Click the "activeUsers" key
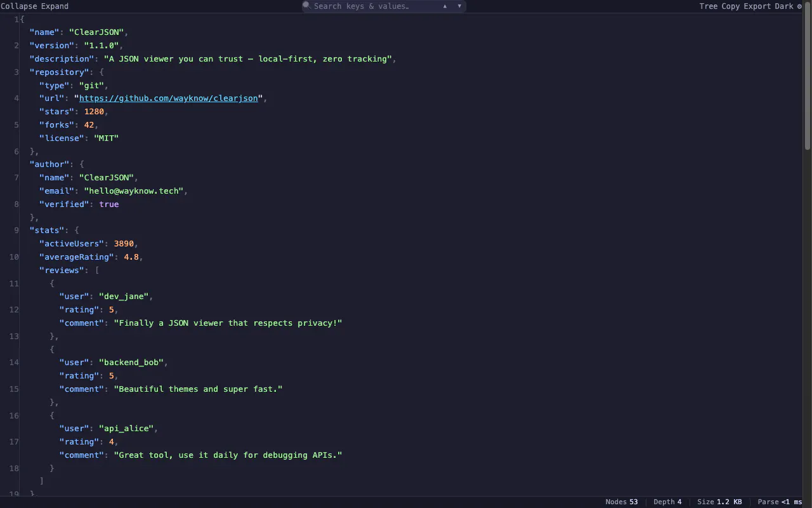Image resolution: width=812 pixels, height=508 pixels. tap(72, 244)
